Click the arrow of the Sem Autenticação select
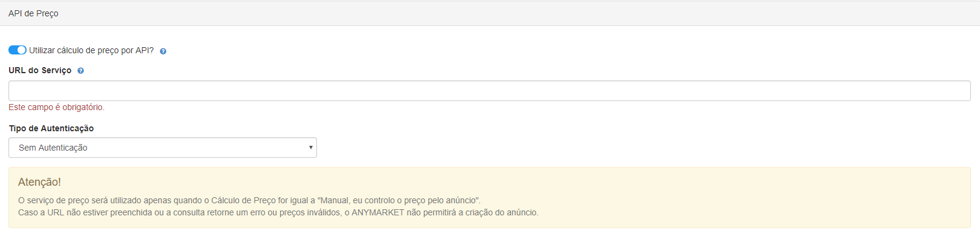The height and width of the screenshot is (245, 980). pos(310,148)
